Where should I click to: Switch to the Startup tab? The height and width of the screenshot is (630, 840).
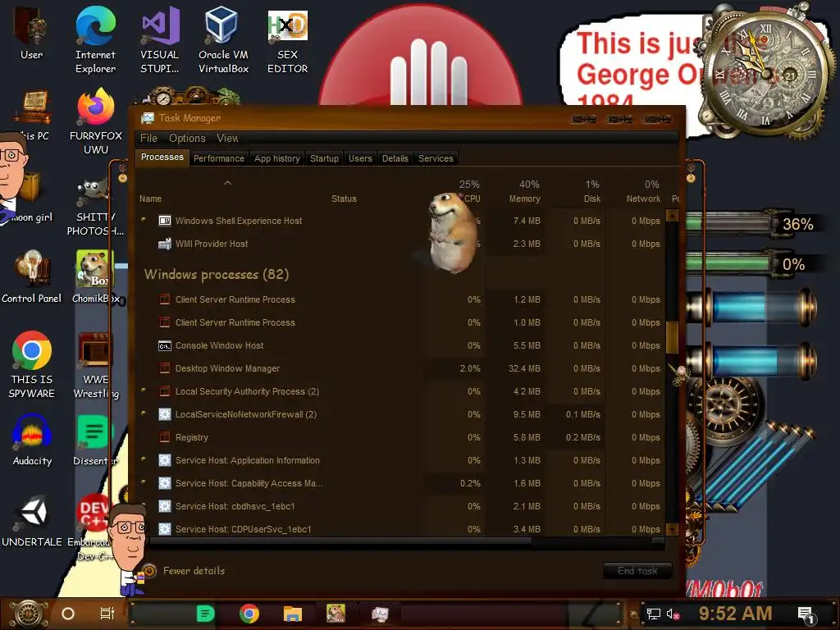324,158
